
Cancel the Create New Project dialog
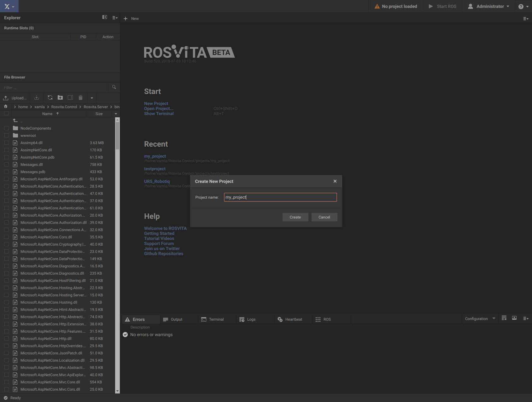coord(324,217)
